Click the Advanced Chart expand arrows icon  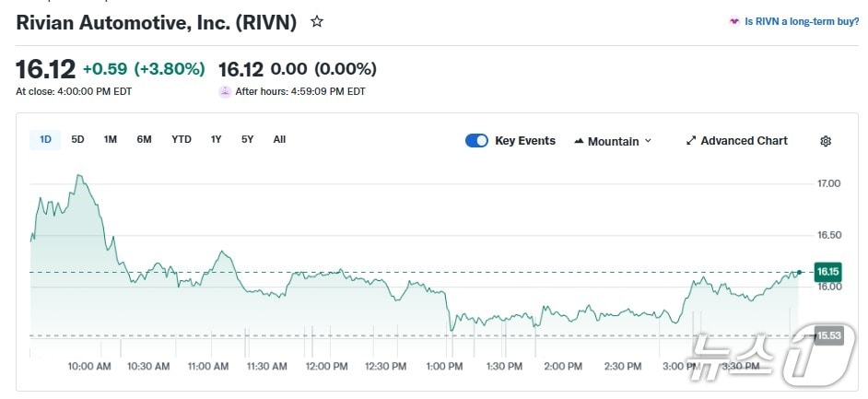pos(691,141)
